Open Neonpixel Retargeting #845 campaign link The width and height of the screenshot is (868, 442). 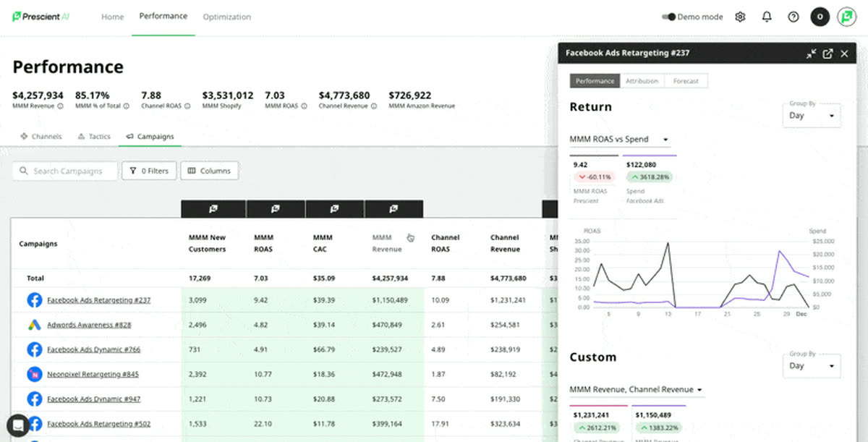(x=93, y=374)
